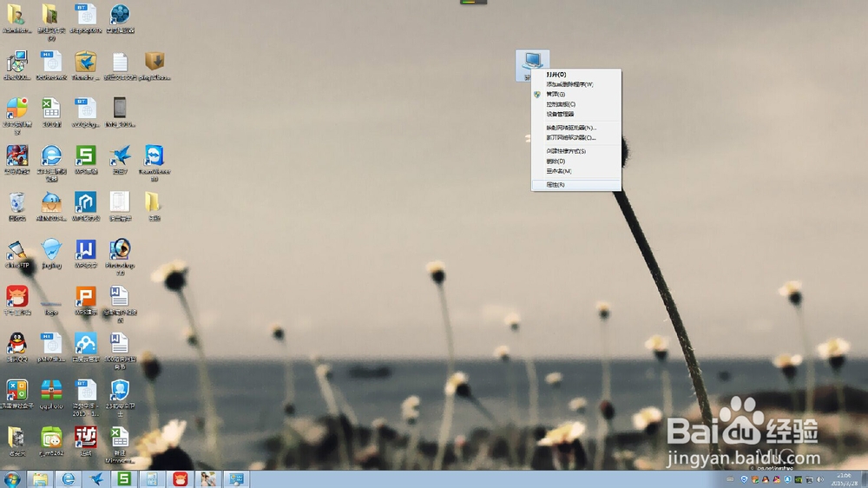Select the 2345 security guard shield icon

click(120, 398)
